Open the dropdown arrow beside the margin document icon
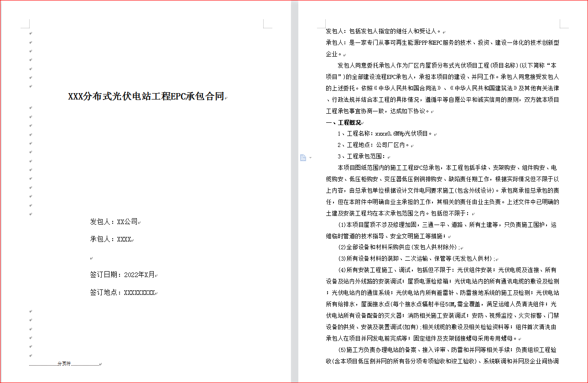Viewport: 588px width, 383px height. coord(310,158)
